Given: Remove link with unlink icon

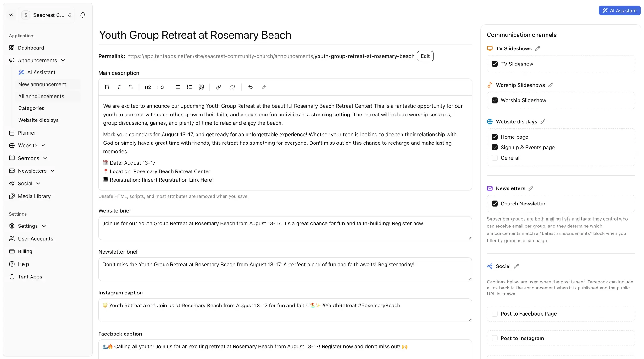Looking at the screenshot, I should 232,87.
